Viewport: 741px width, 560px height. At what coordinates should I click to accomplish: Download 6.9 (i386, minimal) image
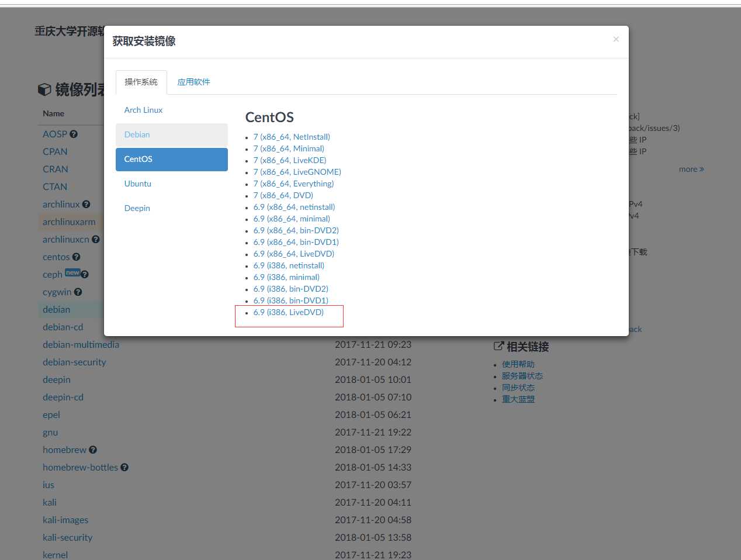click(286, 277)
